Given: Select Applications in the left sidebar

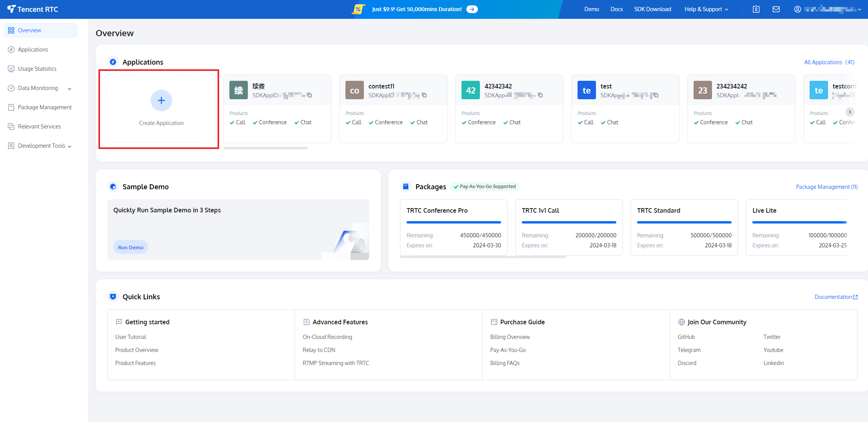Looking at the screenshot, I should click(x=33, y=49).
